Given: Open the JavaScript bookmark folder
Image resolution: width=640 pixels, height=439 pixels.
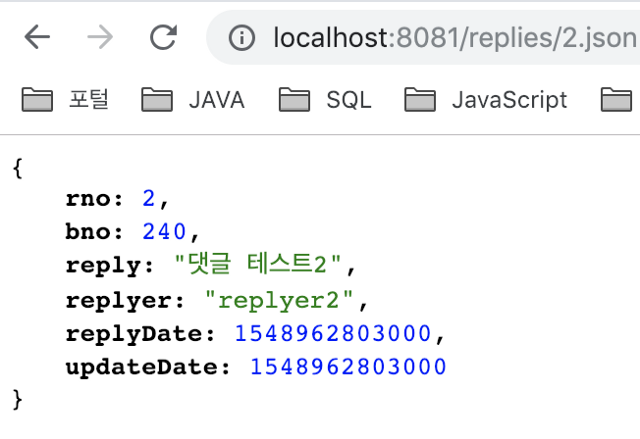Looking at the screenshot, I should [x=486, y=100].
